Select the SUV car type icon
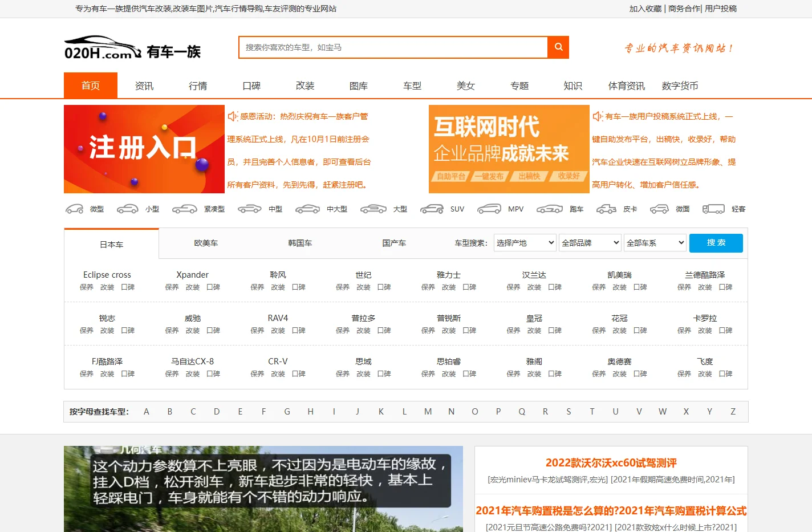The image size is (812, 532). click(x=432, y=209)
